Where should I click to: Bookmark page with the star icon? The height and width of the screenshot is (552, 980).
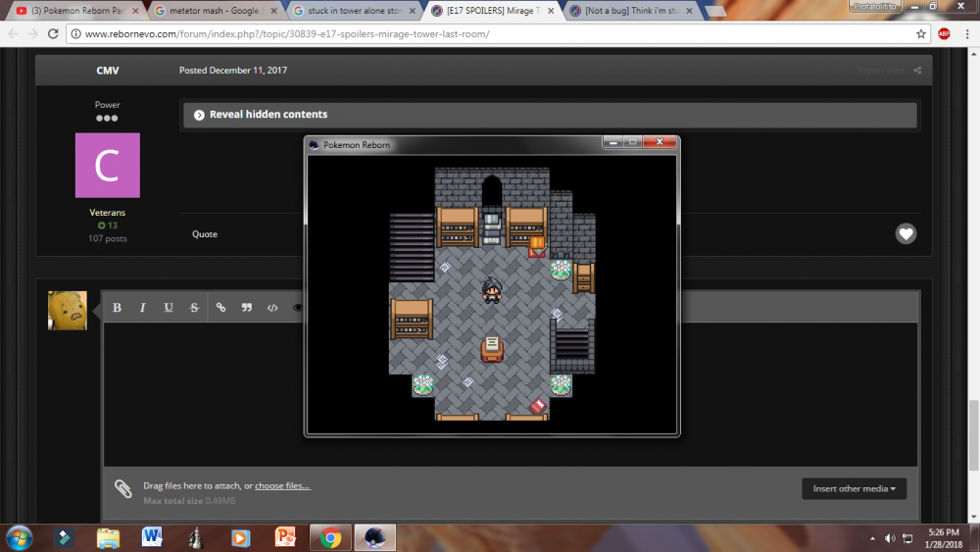(x=921, y=33)
